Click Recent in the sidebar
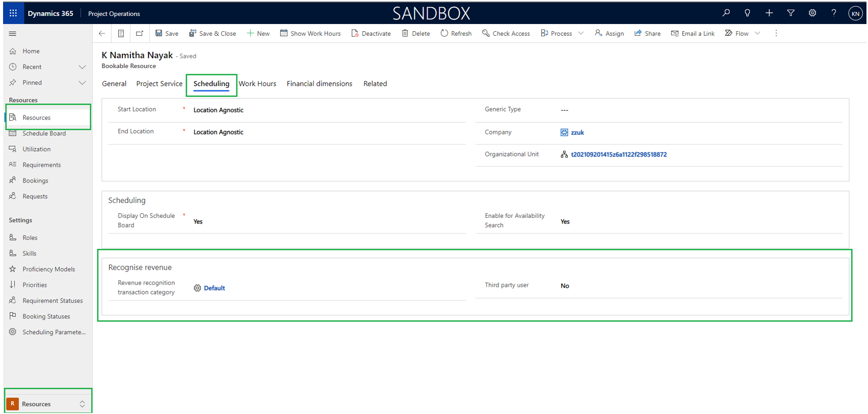This screenshot has width=868, height=414. point(32,67)
